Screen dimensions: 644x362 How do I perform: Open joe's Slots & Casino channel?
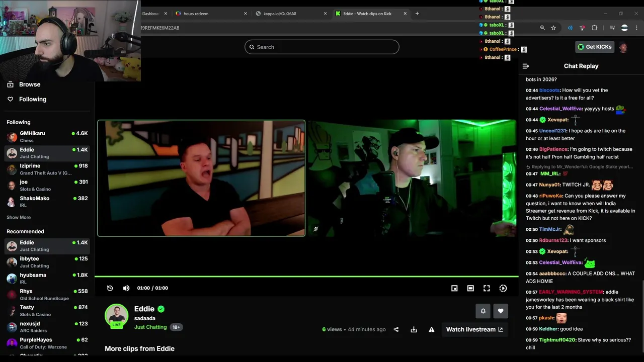point(48,186)
